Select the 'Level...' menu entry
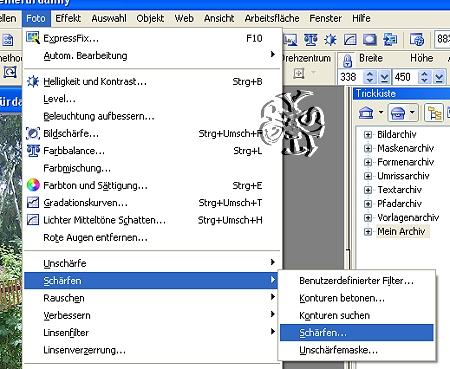Screen dimensions: 450x369 (152, 99)
